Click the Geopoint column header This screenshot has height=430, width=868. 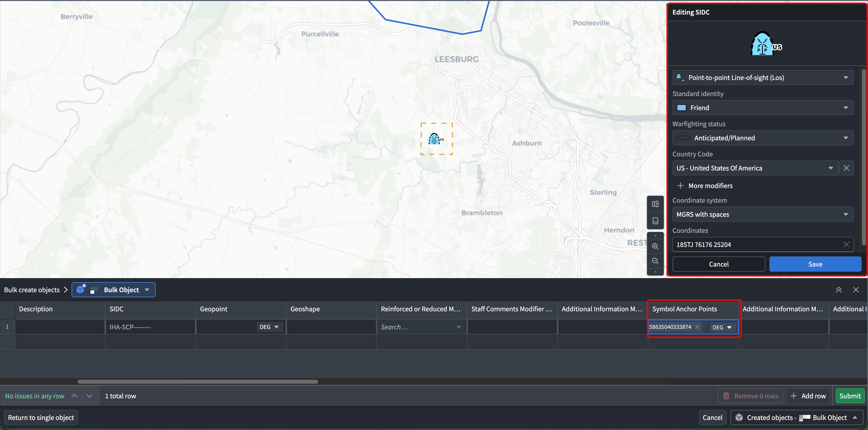pos(241,309)
